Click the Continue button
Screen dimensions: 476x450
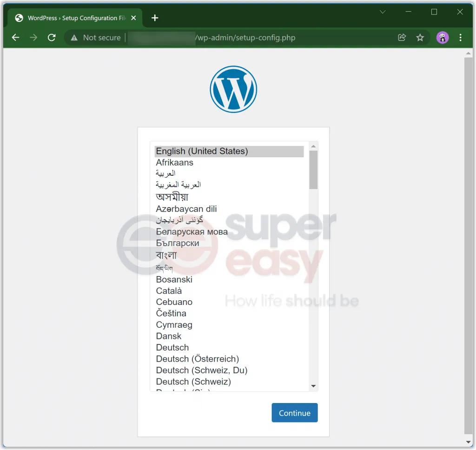point(294,413)
